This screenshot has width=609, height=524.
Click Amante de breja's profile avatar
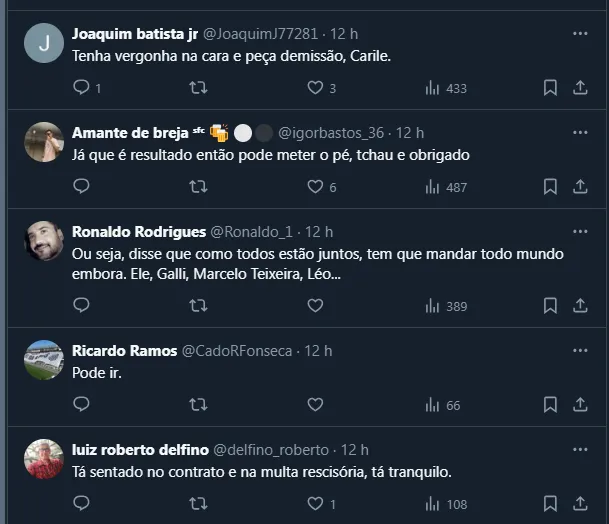[44, 141]
